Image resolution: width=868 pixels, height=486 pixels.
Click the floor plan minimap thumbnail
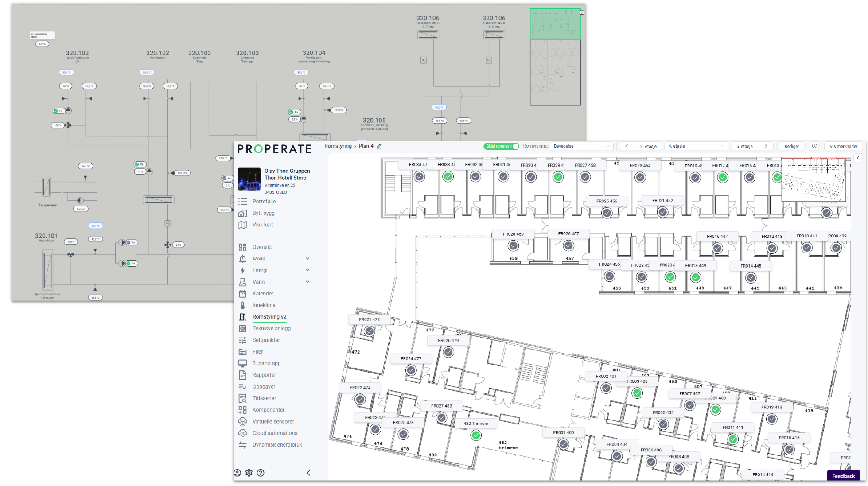click(814, 180)
